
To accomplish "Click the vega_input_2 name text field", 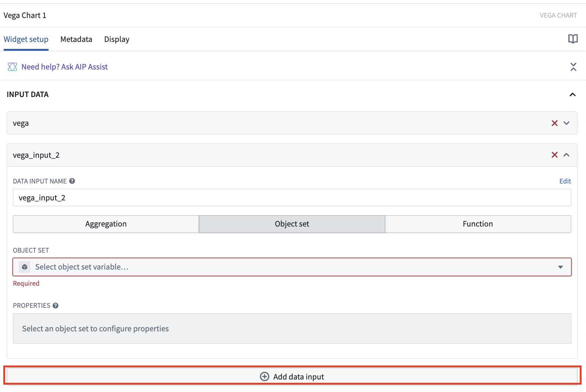I will 292,198.
